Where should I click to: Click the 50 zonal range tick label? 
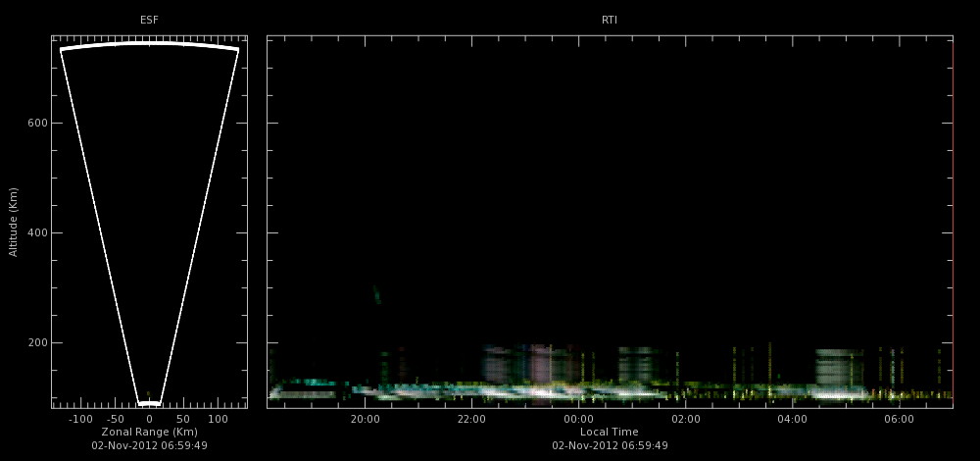[183, 419]
